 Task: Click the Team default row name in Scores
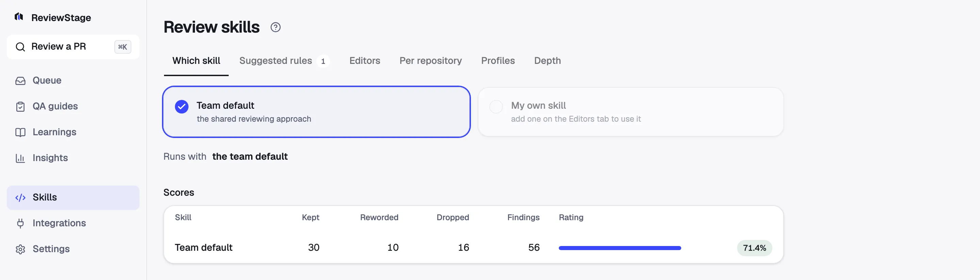coord(203,248)
